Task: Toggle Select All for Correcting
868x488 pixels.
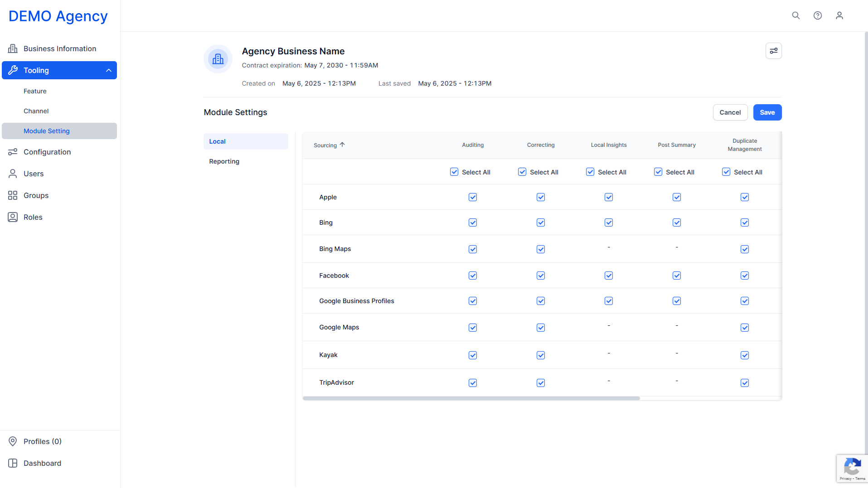Action: click(x=522, y=172)
